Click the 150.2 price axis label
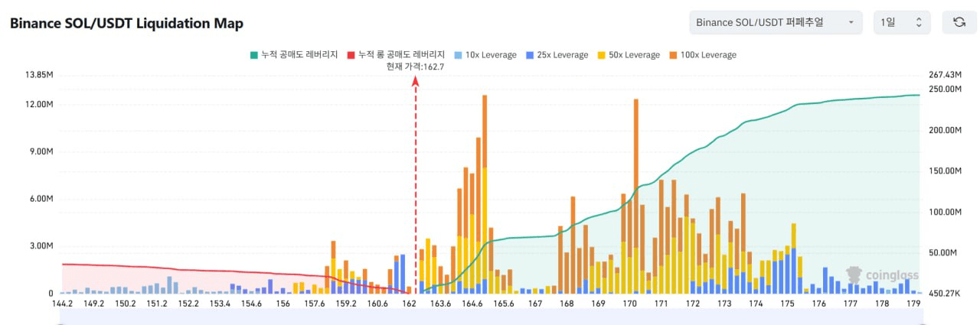The width and height of the screenshot is (980, 325). coord(125,304)
